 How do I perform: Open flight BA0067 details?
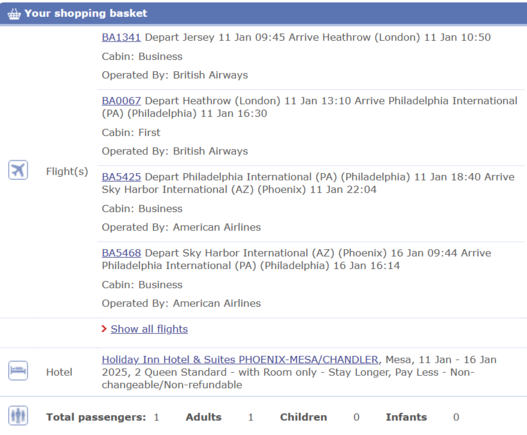coord(121,101)
